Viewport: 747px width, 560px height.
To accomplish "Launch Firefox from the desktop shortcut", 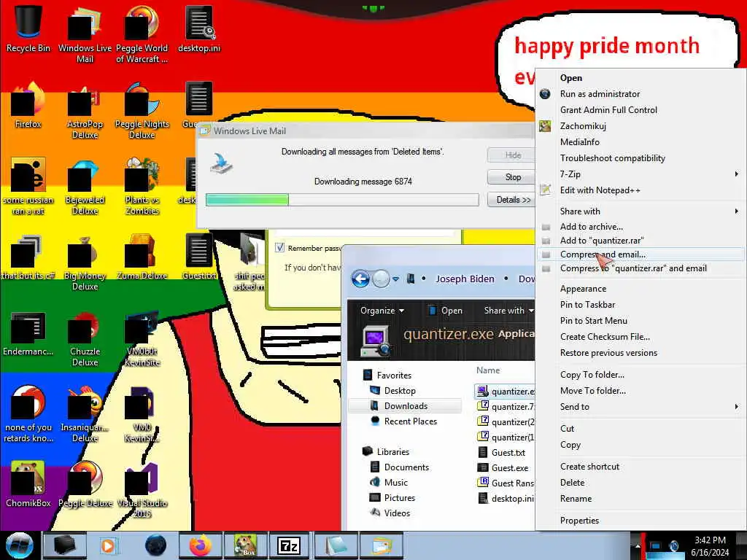I will coord(28,105).
